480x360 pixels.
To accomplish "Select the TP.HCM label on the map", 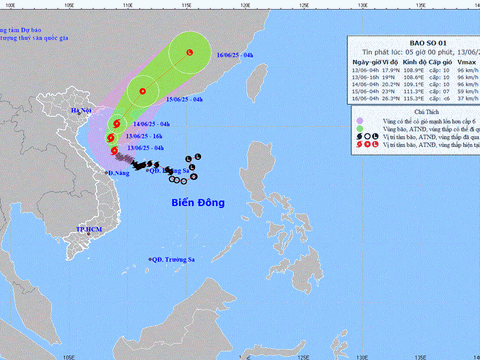I will (x=89, y=229).
